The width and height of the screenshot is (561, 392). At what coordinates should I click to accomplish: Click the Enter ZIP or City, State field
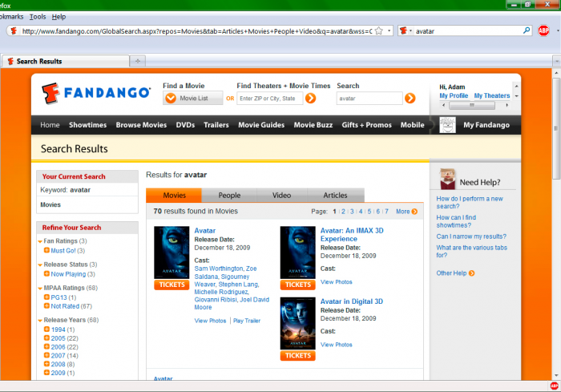pyautogui.click(x=270, y=99)
